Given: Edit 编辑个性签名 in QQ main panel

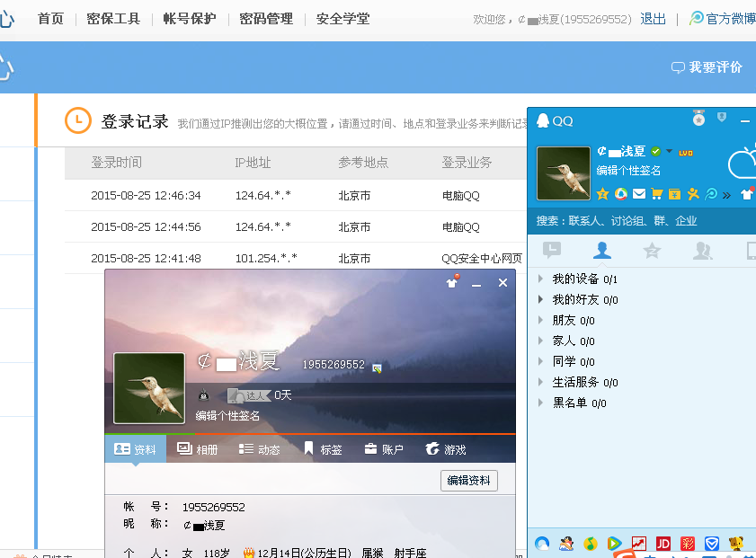Looking at the screenshot, I should (628, 170).
